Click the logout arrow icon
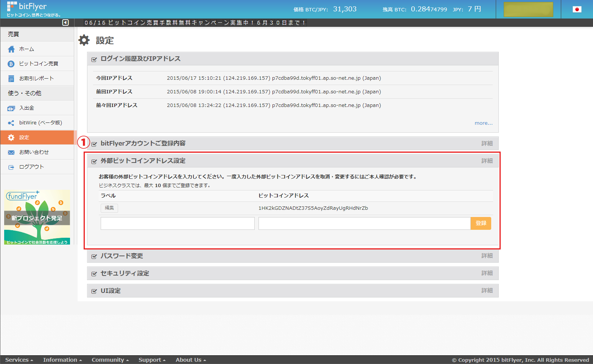The image size is (593, 364). click(11, 167)
